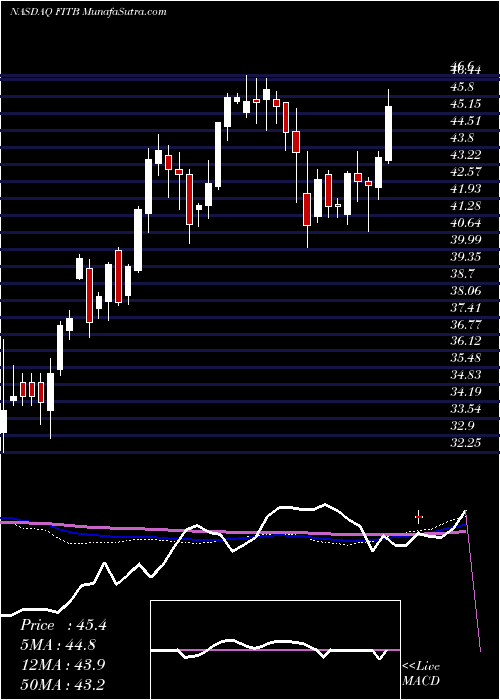The image size is (500, 700).
Task: Click the 41.93 price axis label
Action: 466,188
